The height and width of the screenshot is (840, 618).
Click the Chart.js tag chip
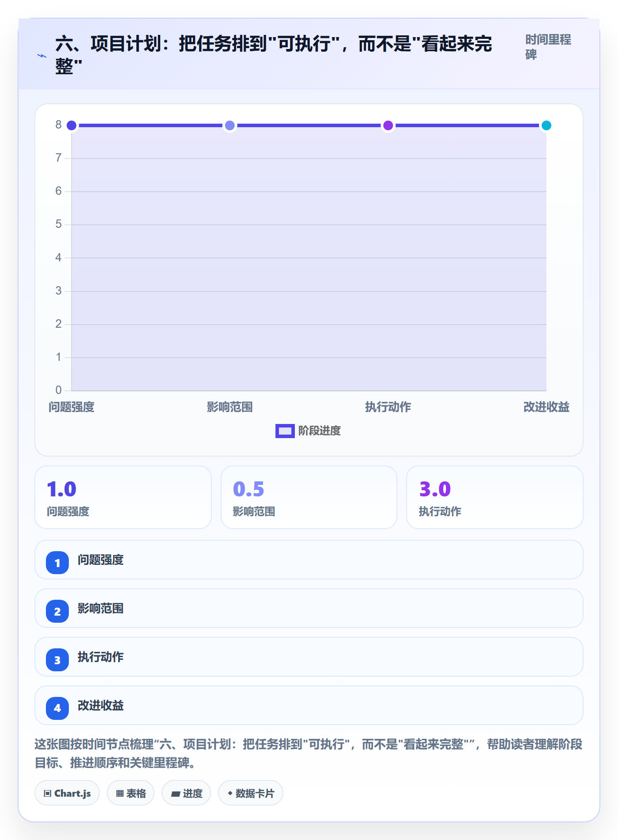point(67,793)
